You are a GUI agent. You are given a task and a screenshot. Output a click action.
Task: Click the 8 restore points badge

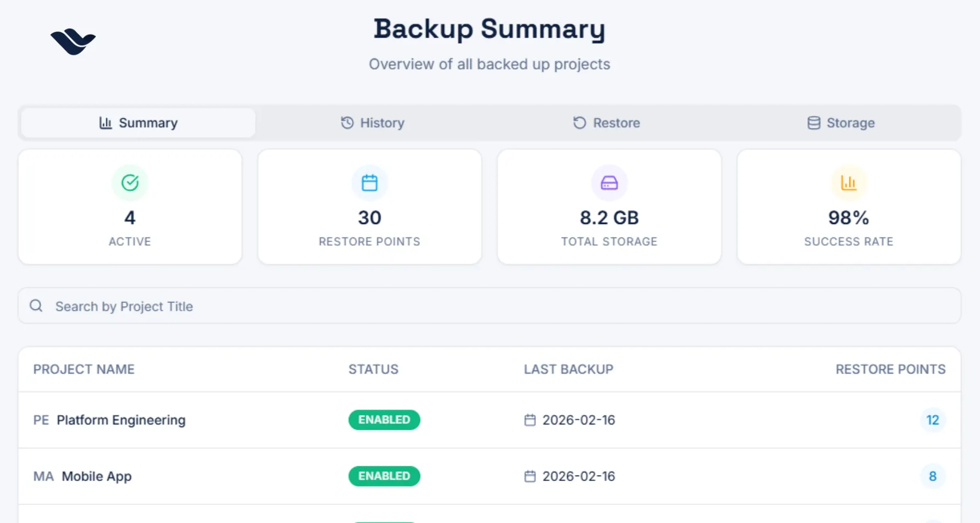pyautogui.click(x=933, y=476)
